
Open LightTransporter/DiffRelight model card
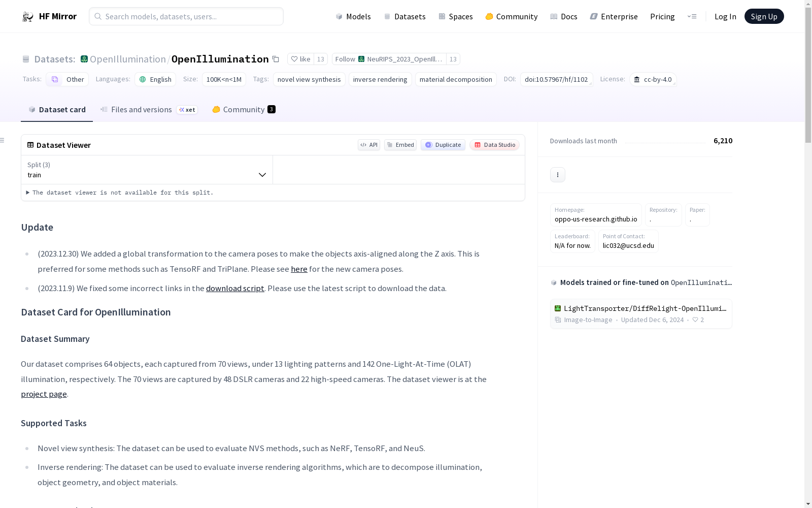click(x=641, y=313)
